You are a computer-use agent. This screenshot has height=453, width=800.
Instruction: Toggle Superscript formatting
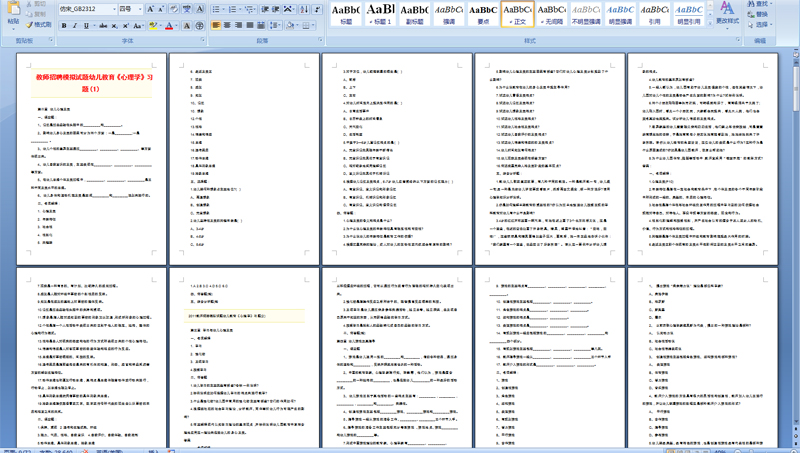click(126, 26)
